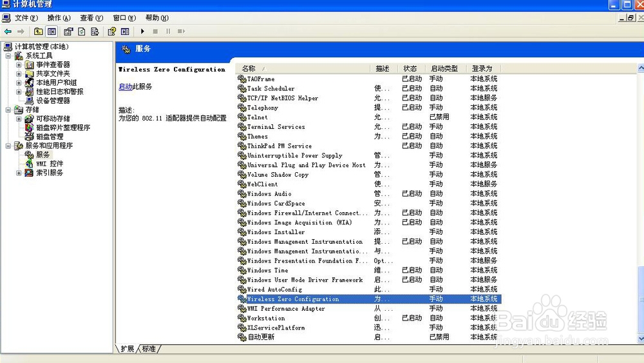The width and height of the screenshot is (644, 363).
Task: Click the Task Scheduler service gear icon
Action: point(242,88)
